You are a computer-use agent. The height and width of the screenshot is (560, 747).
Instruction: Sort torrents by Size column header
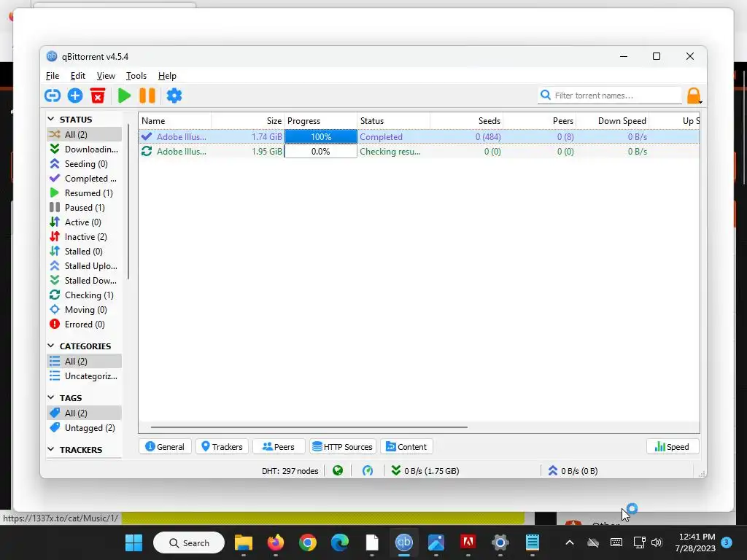248,121
